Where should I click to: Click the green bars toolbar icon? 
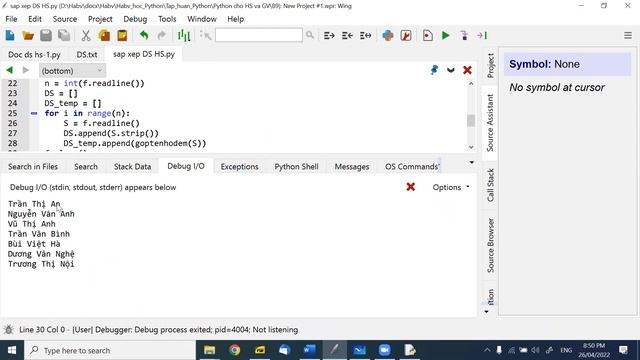[184, 36]
